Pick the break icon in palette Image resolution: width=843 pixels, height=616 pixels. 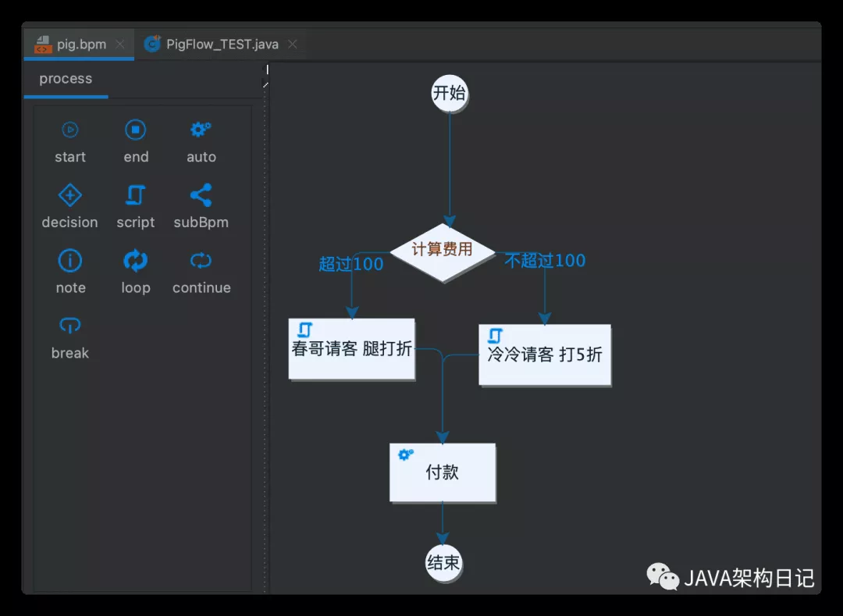coord(70,326)
